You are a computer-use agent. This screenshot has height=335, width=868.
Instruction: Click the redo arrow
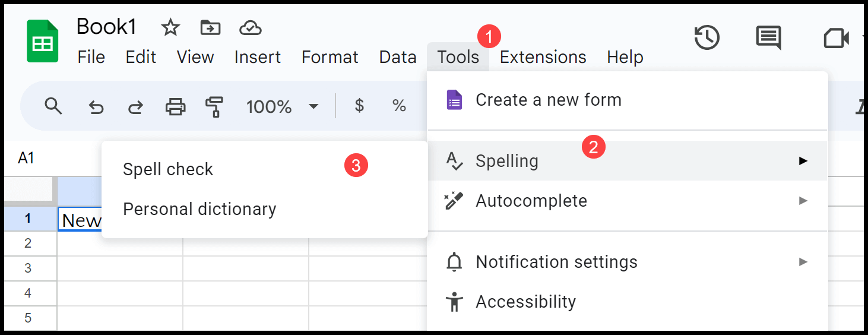[136, 107]
